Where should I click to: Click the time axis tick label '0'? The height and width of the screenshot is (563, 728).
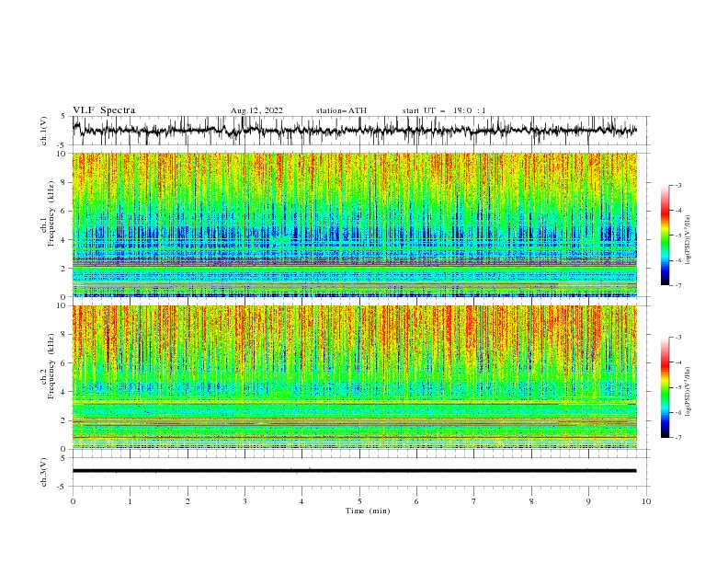tap(73, 501)
